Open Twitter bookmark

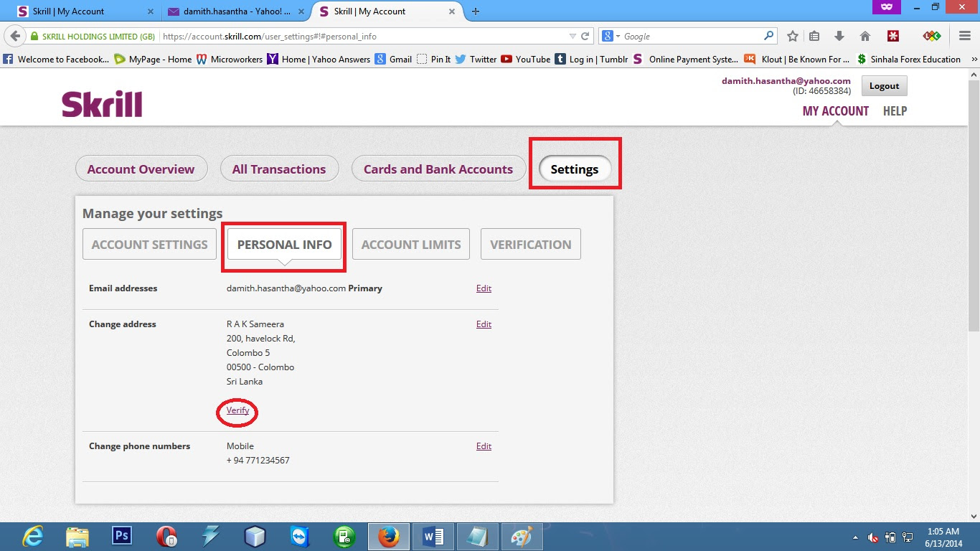(x=476, y=59)
